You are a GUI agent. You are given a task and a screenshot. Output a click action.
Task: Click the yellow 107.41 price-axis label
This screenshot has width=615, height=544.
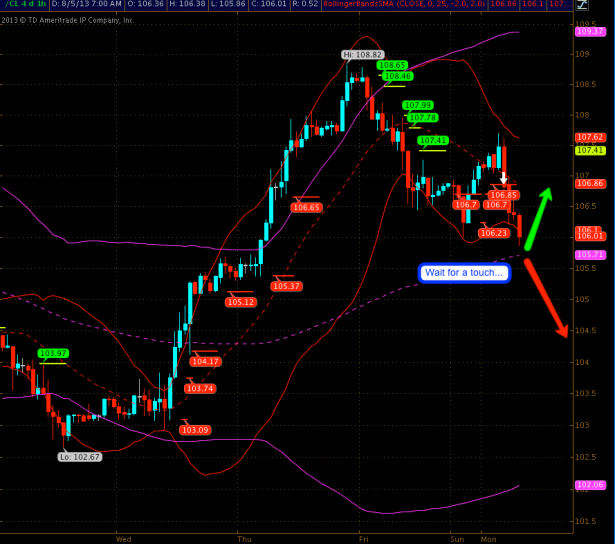(x=590, y=150)
